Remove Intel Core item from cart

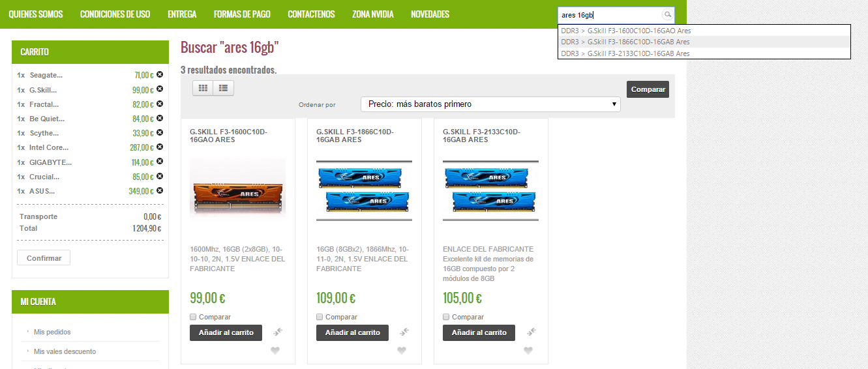tap(160, 147)
